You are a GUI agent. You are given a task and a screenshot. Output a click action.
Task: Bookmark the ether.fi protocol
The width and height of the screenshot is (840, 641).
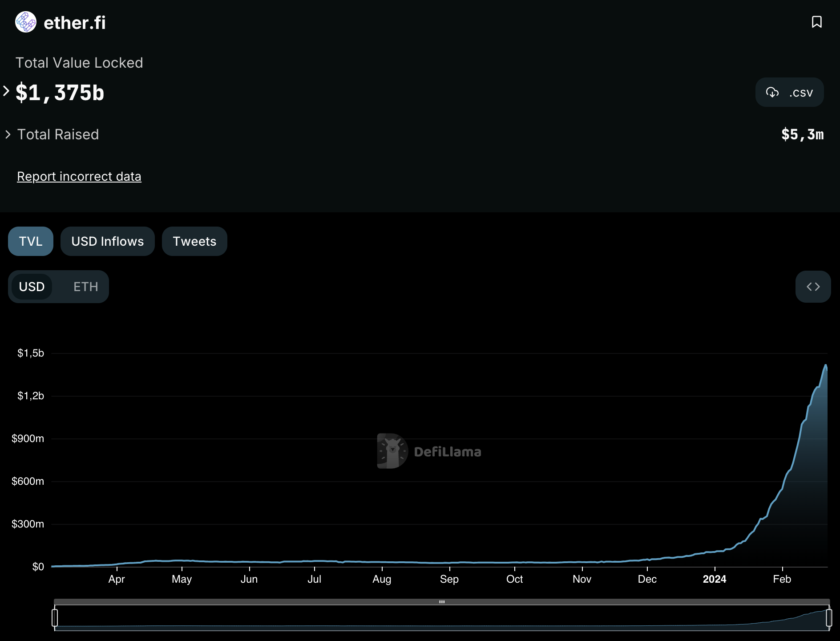pyautogui.click(x=816, y=22)
